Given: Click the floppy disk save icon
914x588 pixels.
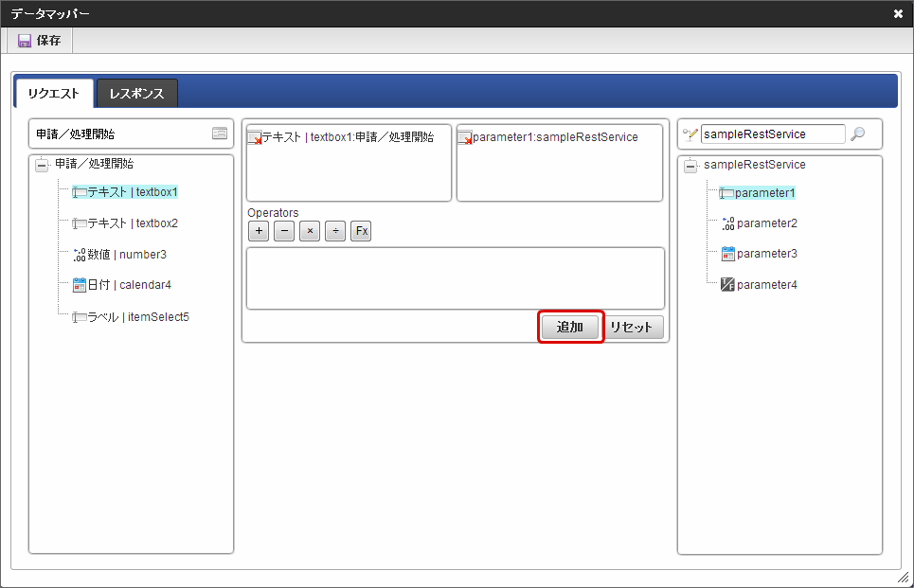Looking at the screenshot, I should [25, 41].
